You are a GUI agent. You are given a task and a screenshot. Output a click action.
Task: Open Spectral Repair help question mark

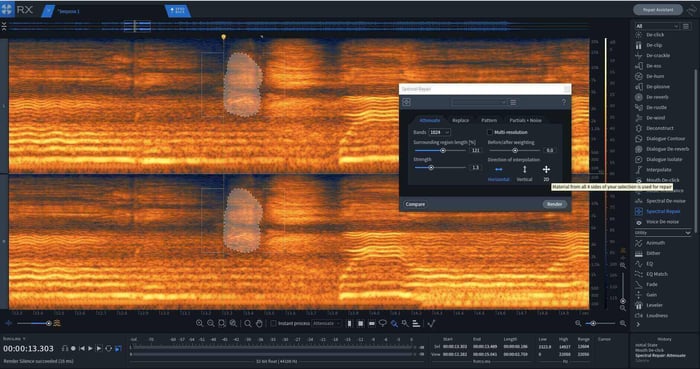(x=564, y=102)
